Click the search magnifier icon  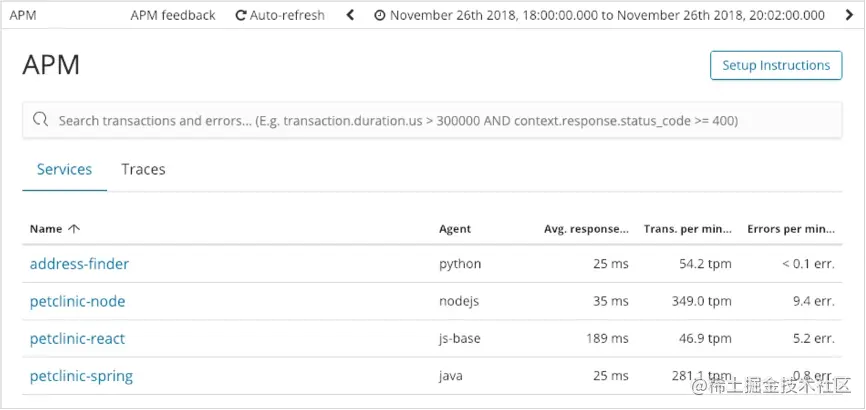(41, 120)
